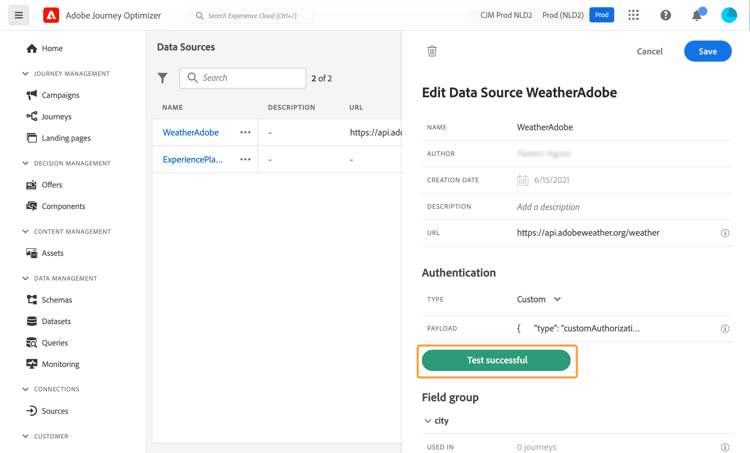Viewport: 750px width, 453px height.
Task: Open the app switcher grid icon
Action: (x=633, y=15)
